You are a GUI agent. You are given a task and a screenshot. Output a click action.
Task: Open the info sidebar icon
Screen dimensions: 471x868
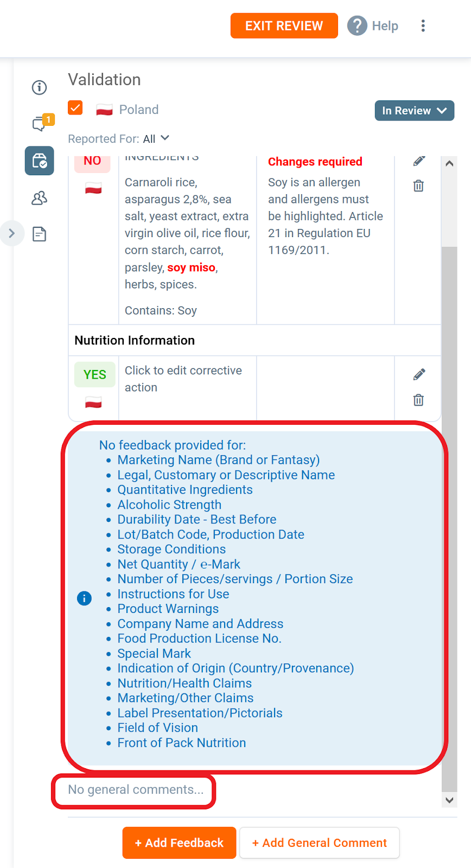(x=39, y=87)
